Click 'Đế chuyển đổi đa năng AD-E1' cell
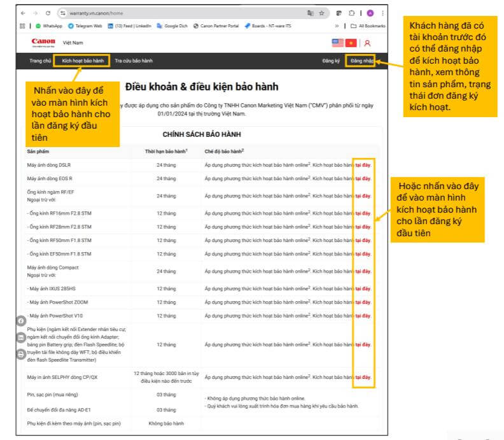 59,410
